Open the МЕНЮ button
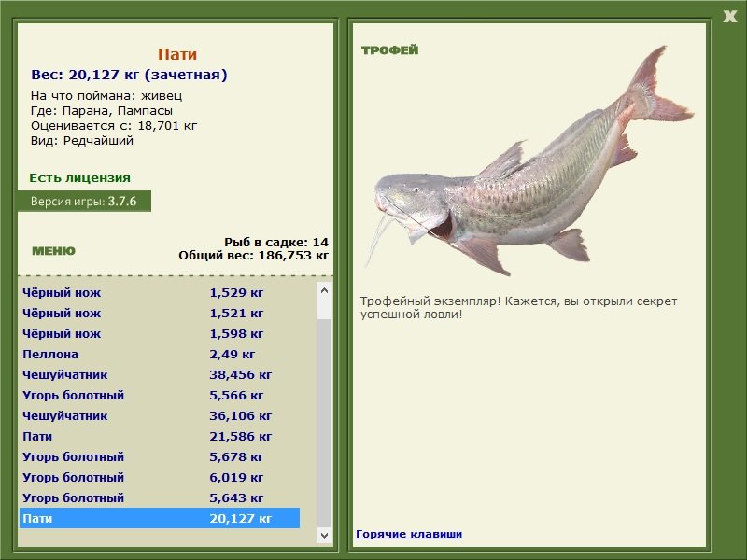 pos(53,251)
